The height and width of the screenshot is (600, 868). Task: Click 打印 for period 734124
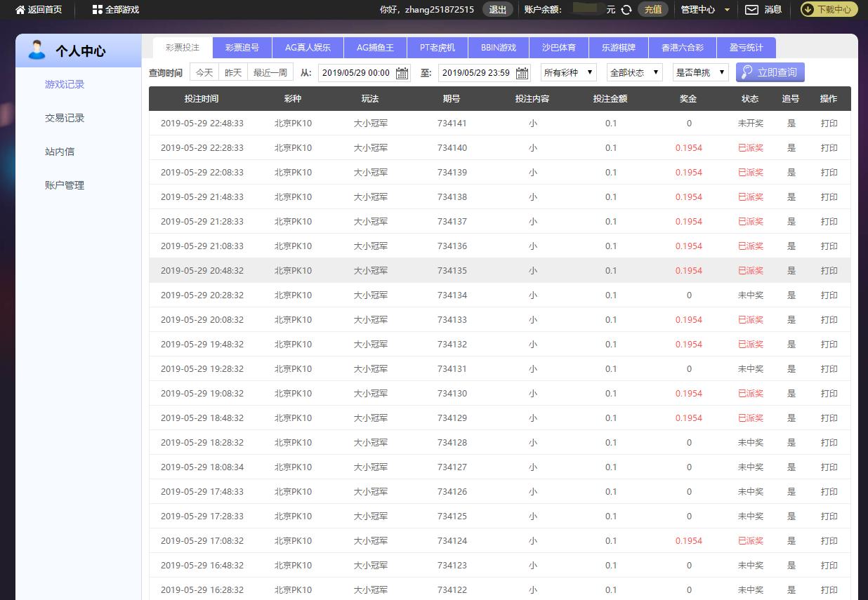[x=829, y=541]
